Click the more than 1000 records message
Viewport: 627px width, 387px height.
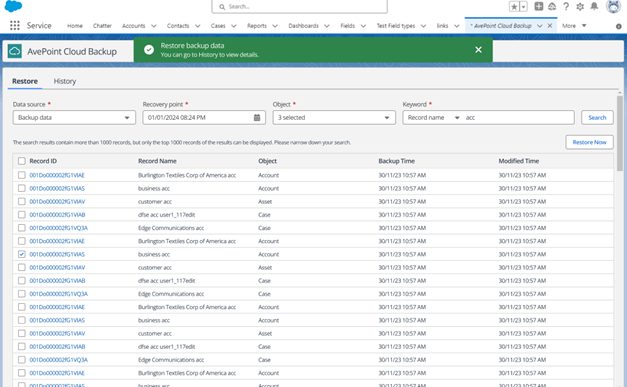point(182,142)
